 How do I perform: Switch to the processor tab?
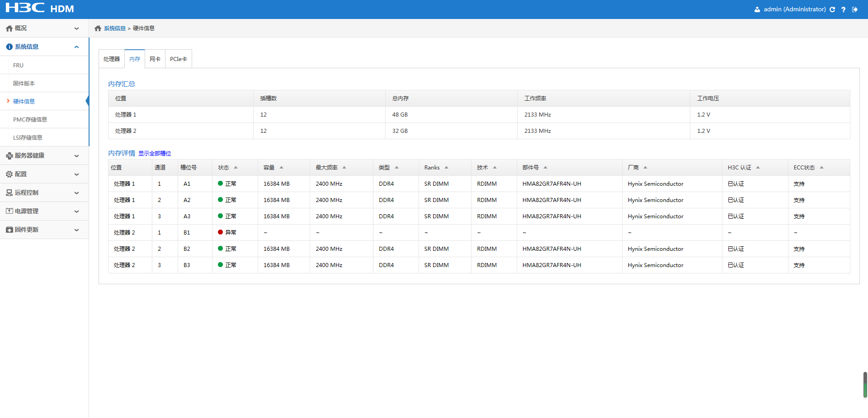tap(112, 59)
